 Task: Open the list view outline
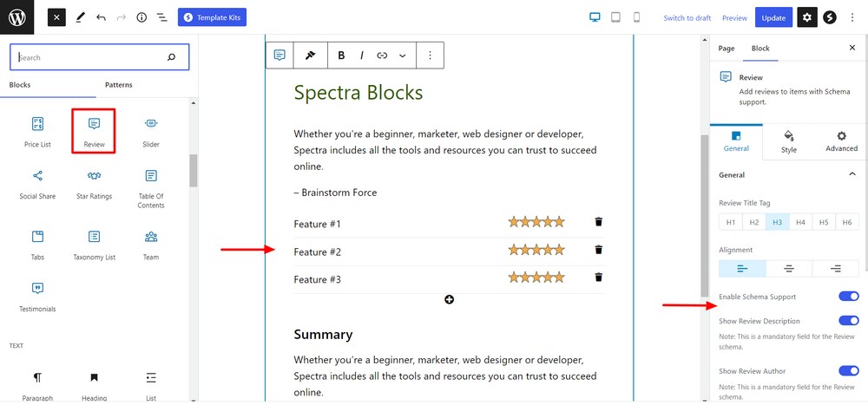(162, 17)
